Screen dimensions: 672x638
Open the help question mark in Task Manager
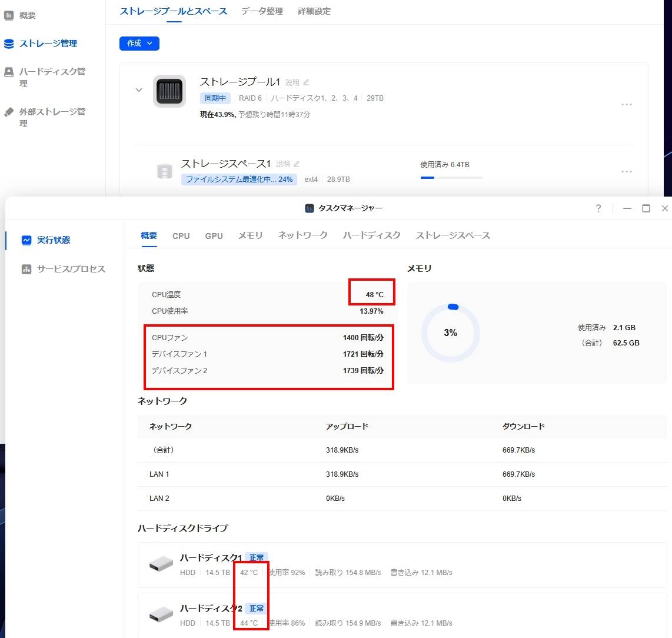pos(598,208)
